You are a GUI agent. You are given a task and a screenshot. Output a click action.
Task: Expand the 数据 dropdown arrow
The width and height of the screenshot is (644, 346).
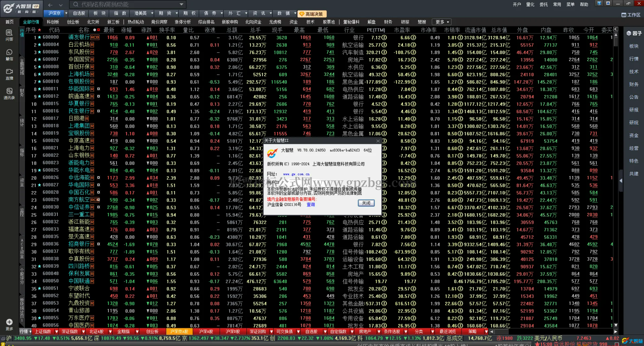(x=295, y=14)
